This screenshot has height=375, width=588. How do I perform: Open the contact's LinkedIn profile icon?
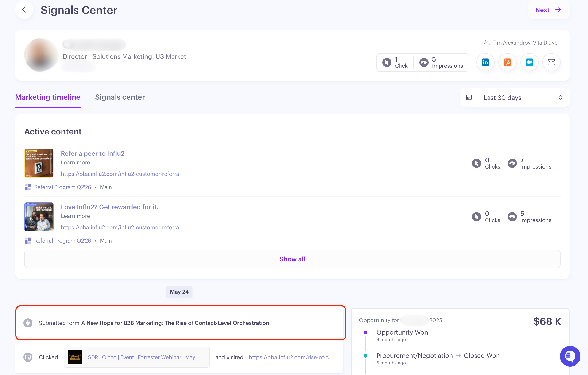pyautogui.click(x=485, y=62)
